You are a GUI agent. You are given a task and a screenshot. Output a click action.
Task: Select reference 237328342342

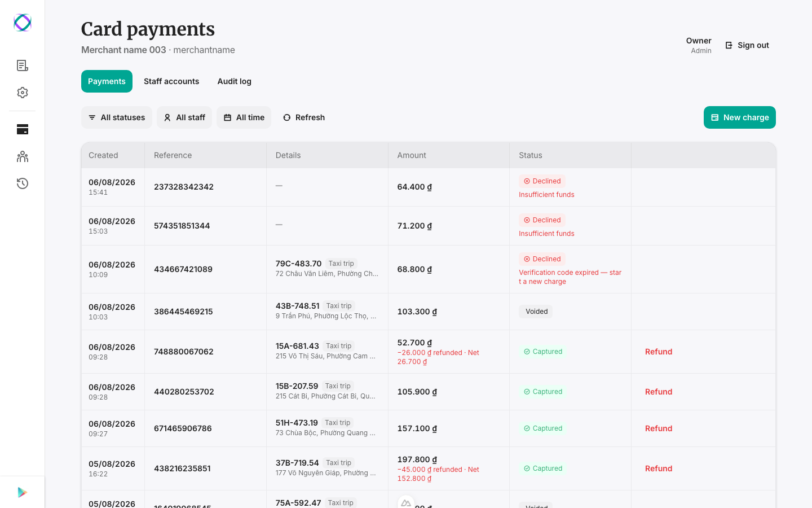[184, 187]
